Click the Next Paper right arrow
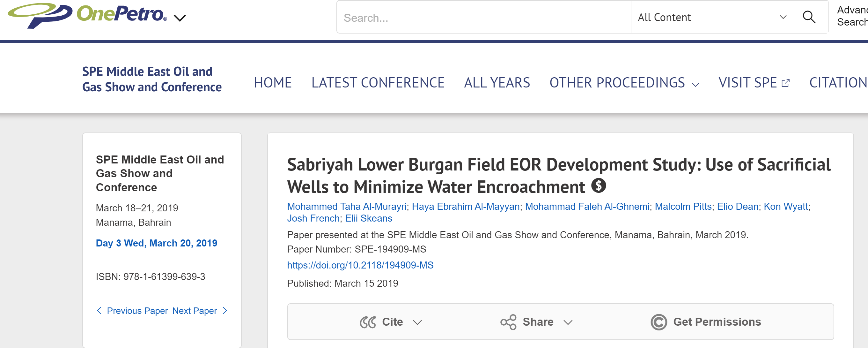The image size is (868, 348). click(225, 311)
